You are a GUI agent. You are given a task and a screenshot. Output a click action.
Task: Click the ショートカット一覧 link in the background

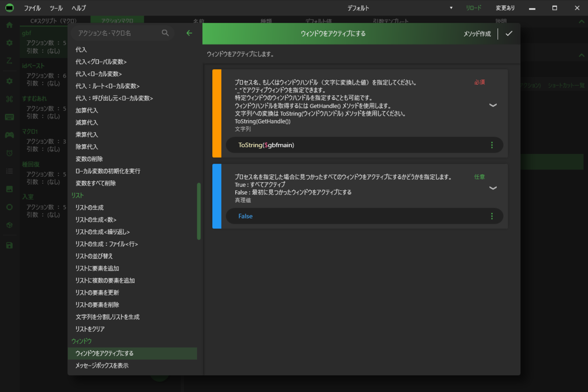566,85
